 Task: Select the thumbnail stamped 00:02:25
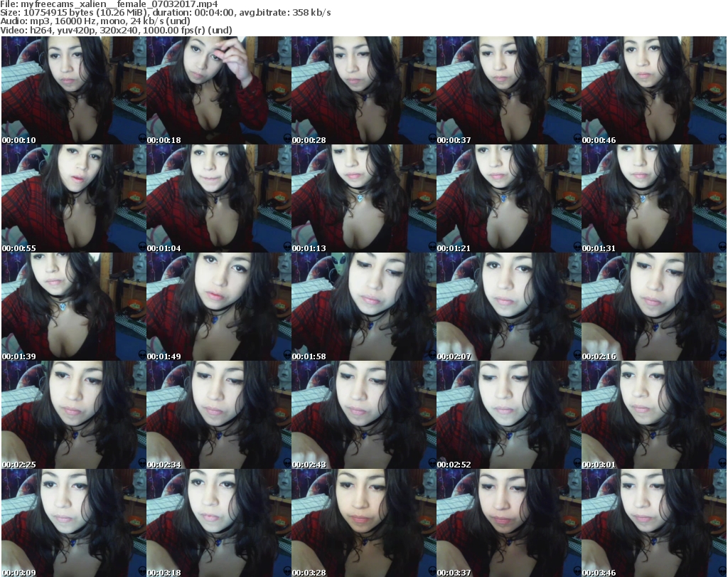click(x=73, y=415)
